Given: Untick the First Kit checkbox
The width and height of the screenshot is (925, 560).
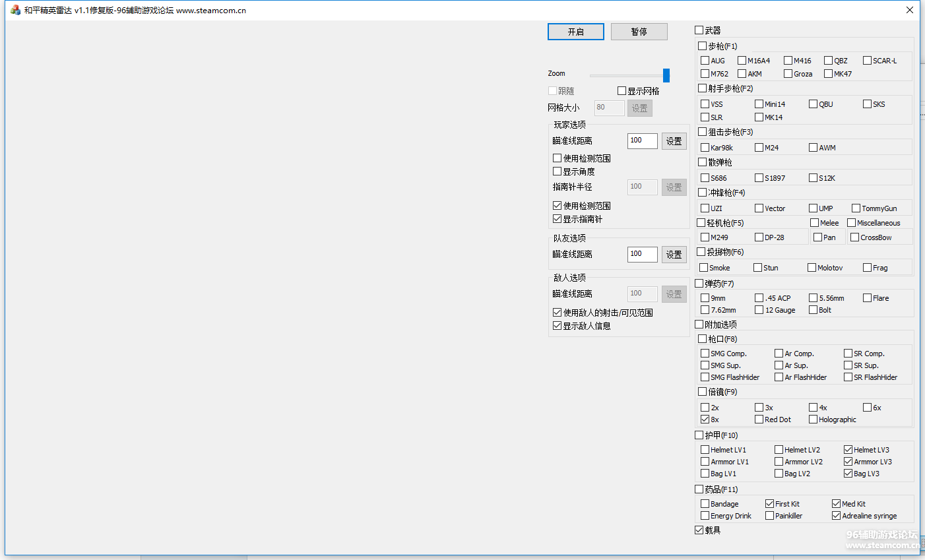Looking at the screenshot, I should [x=770, y=504].
